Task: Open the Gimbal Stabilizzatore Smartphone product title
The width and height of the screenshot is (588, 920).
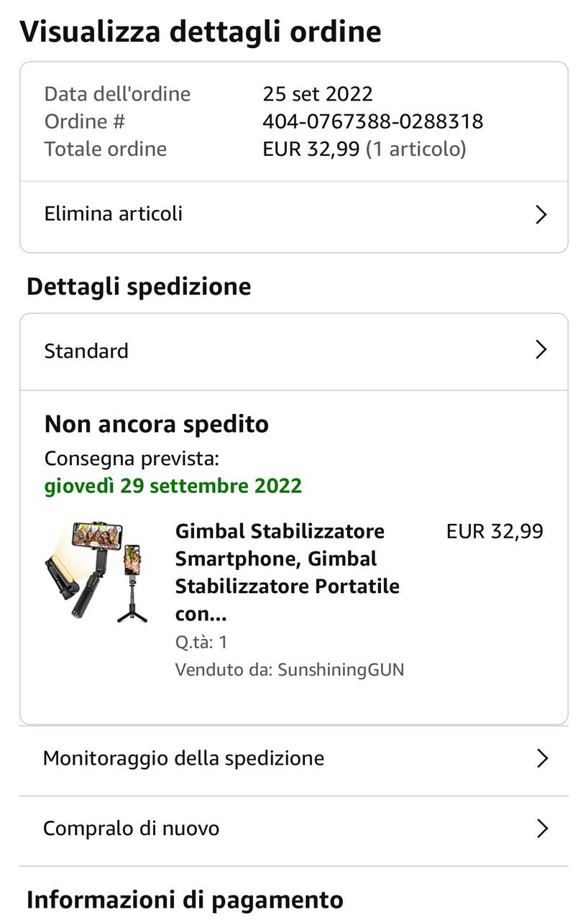Action: 287,572
